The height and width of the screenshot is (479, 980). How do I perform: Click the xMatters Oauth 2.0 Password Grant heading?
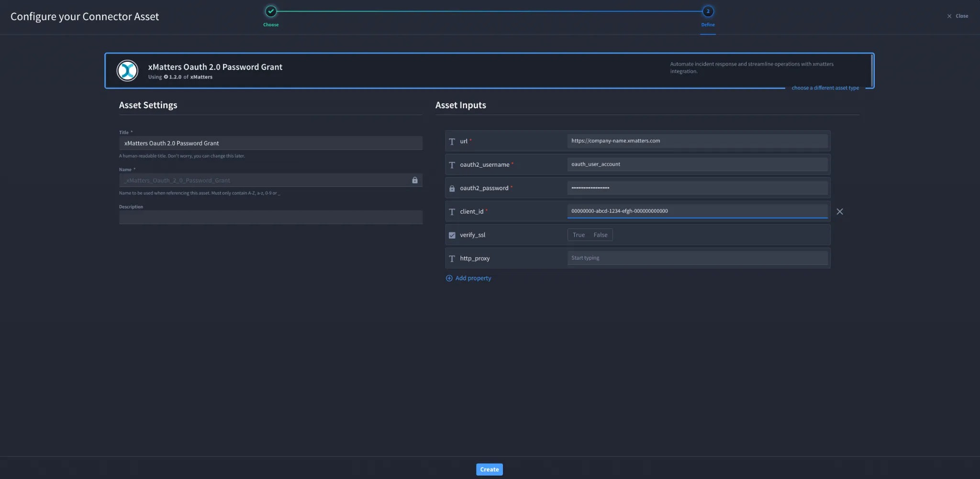pyautogui.click(x=215, y=67)
